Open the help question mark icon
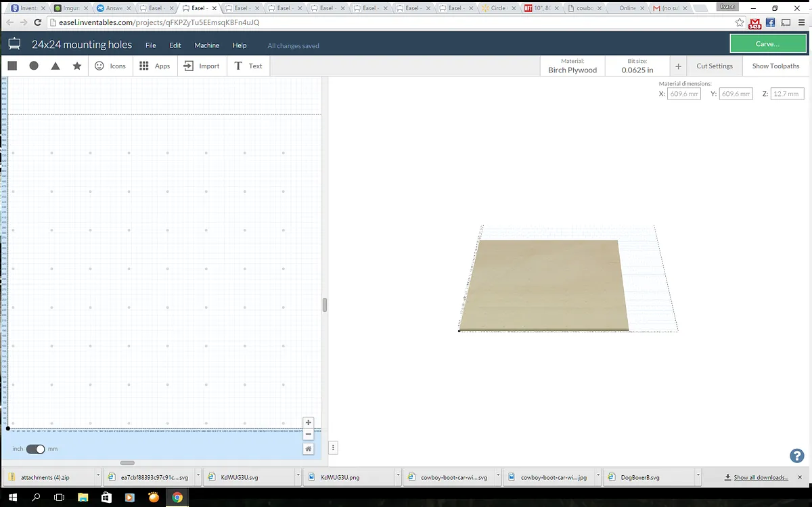This screenshot has height=507, width=812. tap(796, 456)
